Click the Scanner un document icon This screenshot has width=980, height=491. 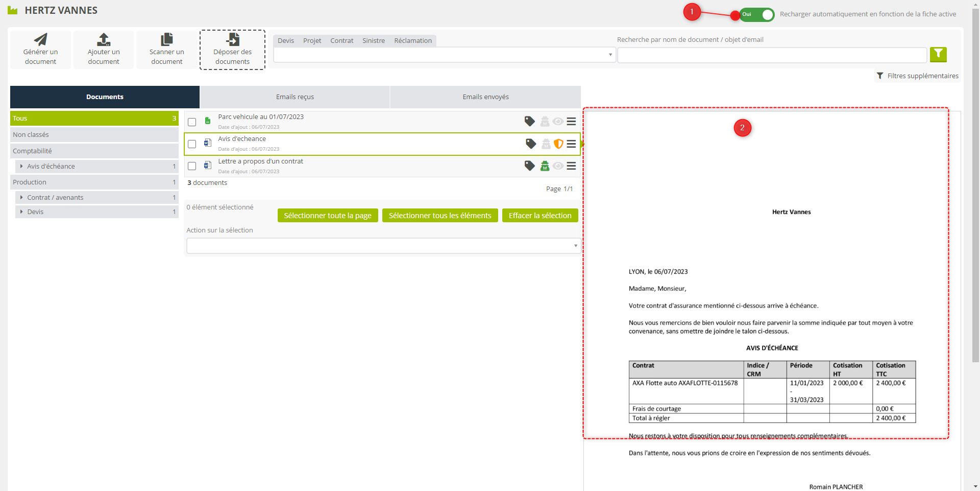click(x=166, y=40)
